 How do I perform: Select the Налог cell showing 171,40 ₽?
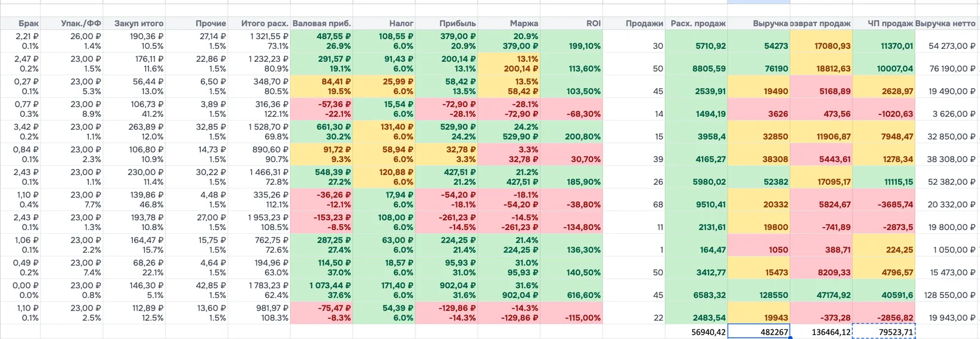[x=384, y=291]
